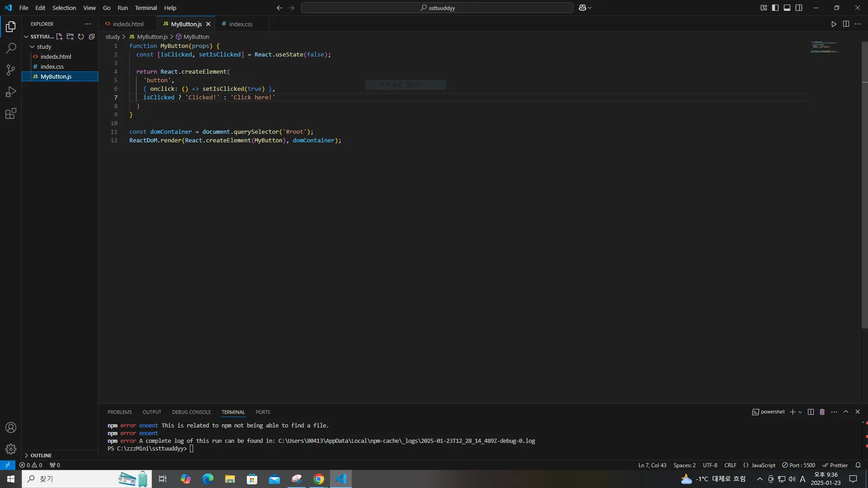
Task: Toggle the secondary side bar
Action: [x=799, y=8]
